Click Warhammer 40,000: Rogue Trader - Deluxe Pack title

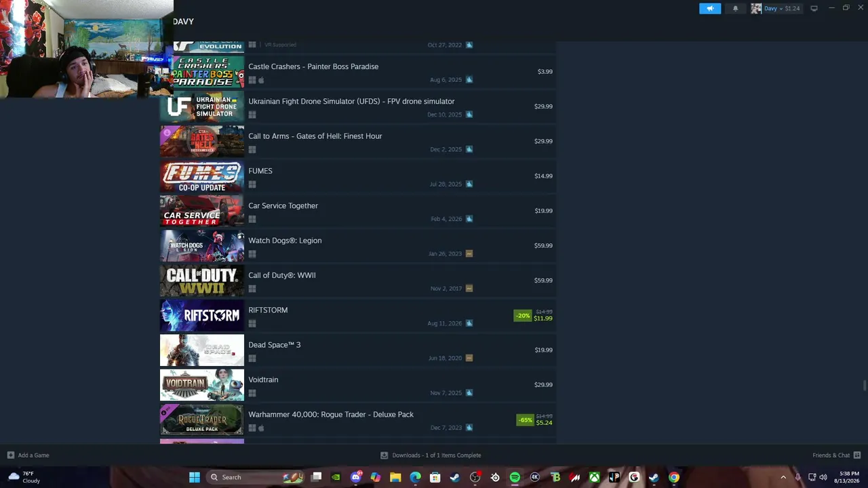pyautogui.click(x=331, y=415)
